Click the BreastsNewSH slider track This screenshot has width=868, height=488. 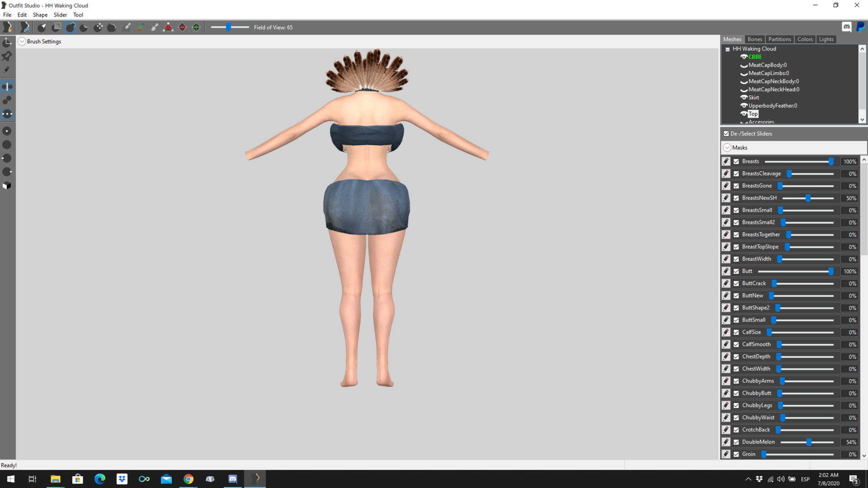pos(808,198)
